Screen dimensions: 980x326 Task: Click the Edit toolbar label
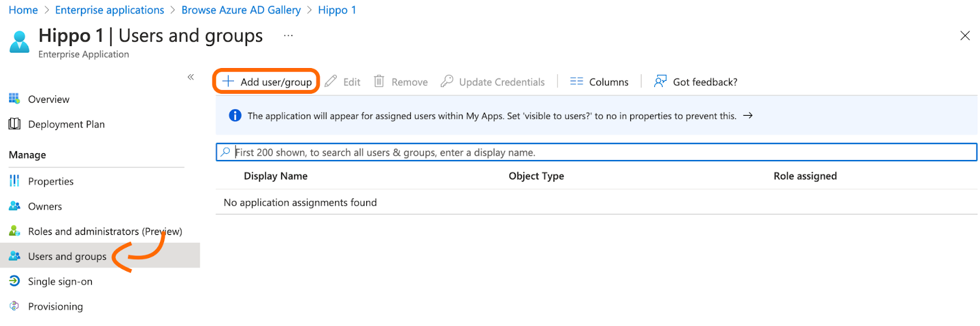pos(352,82)
